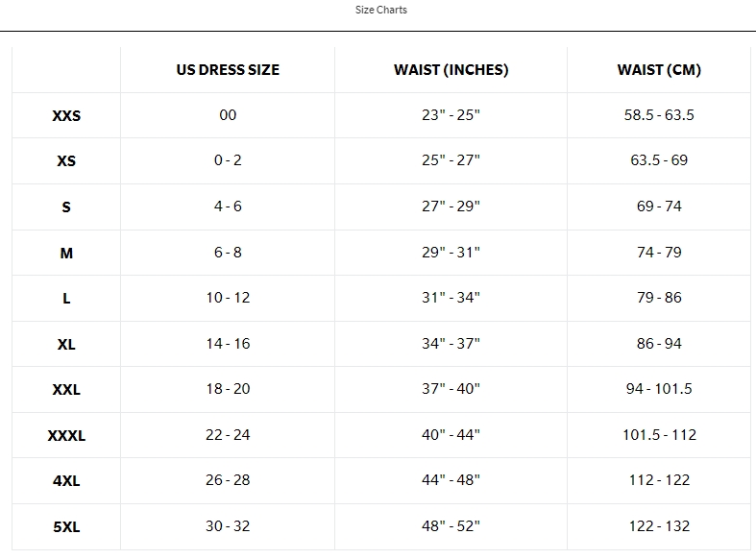Click dress size 14 - 16 cell
The height and width of the screenshot is (559, 756).
228,344
